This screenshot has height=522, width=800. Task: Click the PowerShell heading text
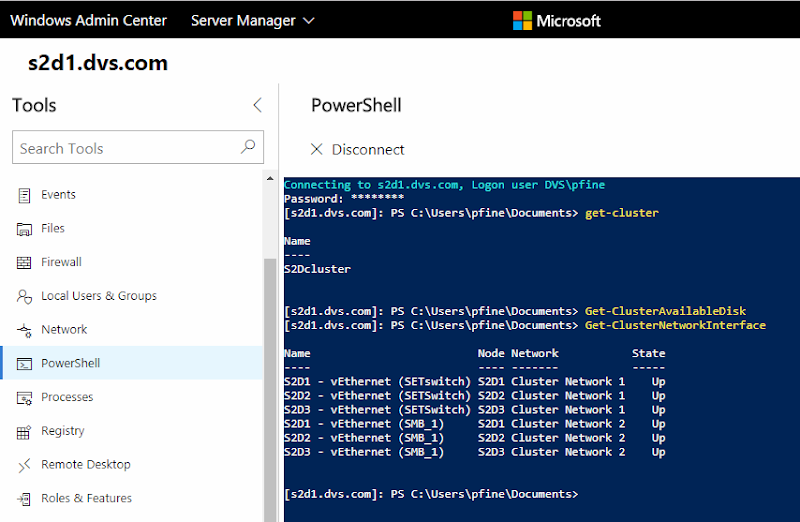pos(356,105)
